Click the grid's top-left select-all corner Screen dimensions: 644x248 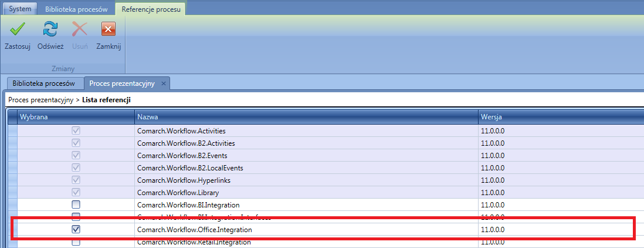click(13, 117)
